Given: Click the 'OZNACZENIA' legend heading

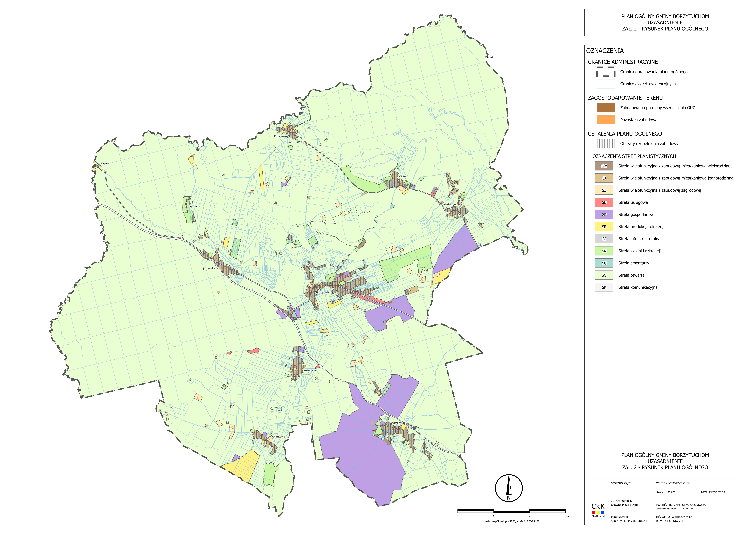Looking at the screenshot, I should (x=605, y=51).
